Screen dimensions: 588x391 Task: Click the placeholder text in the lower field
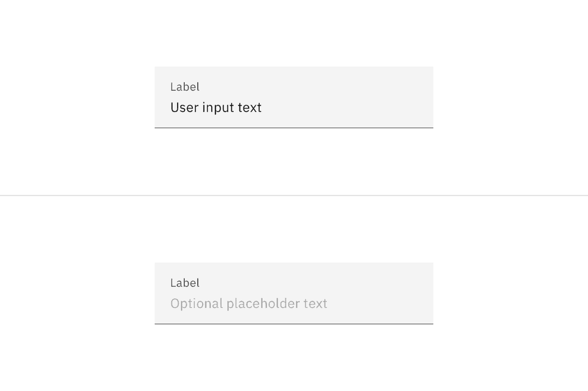point(249,303)
